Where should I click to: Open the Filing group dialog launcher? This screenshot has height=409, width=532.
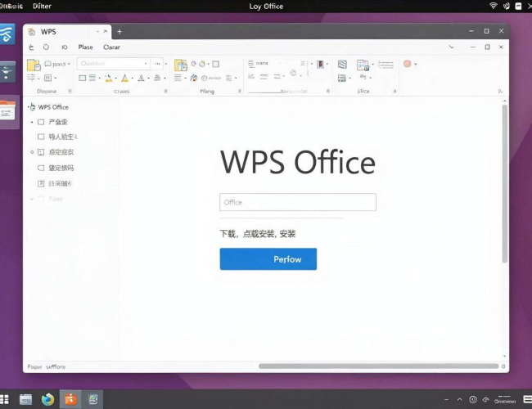click(240, 92)
